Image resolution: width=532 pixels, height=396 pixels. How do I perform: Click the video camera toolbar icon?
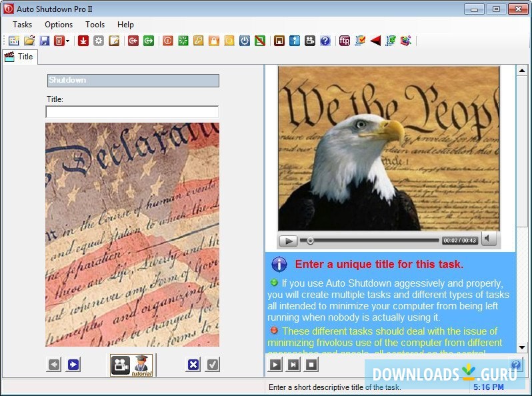(x=310, y=41)
